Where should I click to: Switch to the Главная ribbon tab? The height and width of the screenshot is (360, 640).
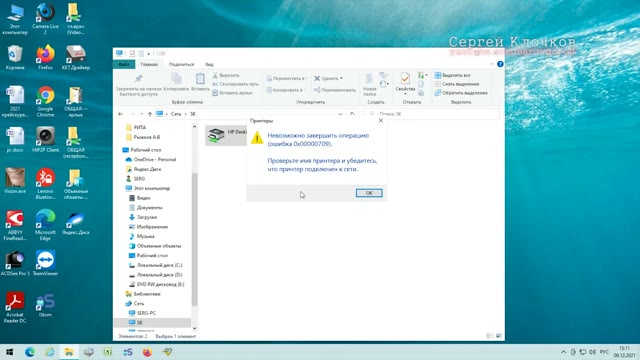(x=149, y=64)
